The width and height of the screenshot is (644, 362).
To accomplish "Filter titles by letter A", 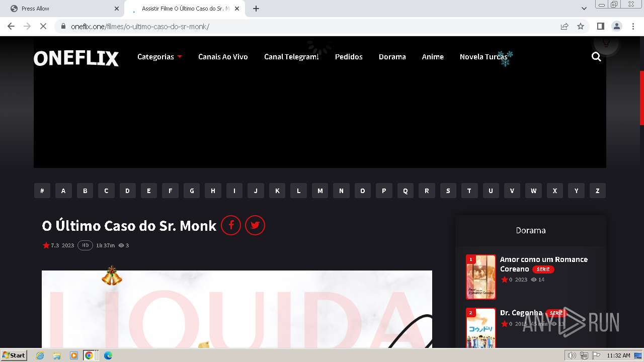I will point(63,191).
